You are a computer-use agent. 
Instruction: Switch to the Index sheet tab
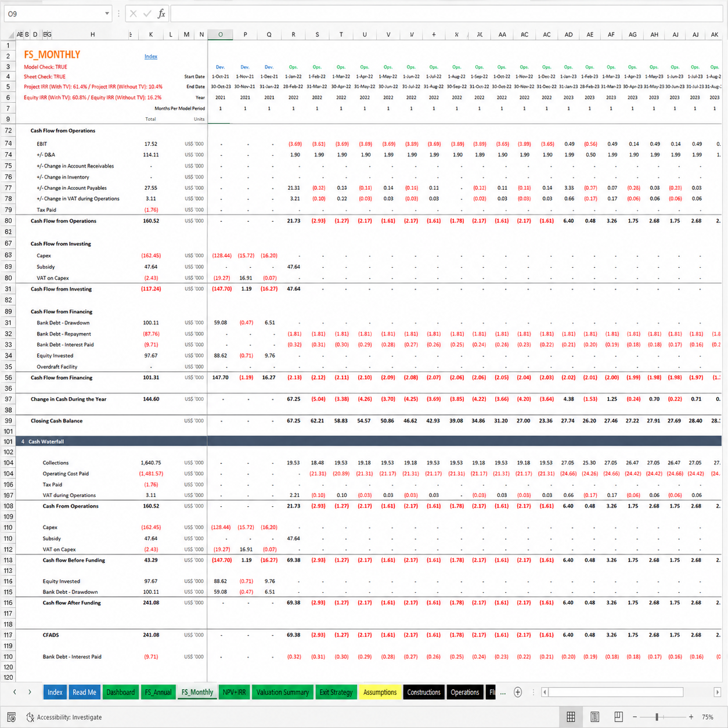(x=55, y=692)
